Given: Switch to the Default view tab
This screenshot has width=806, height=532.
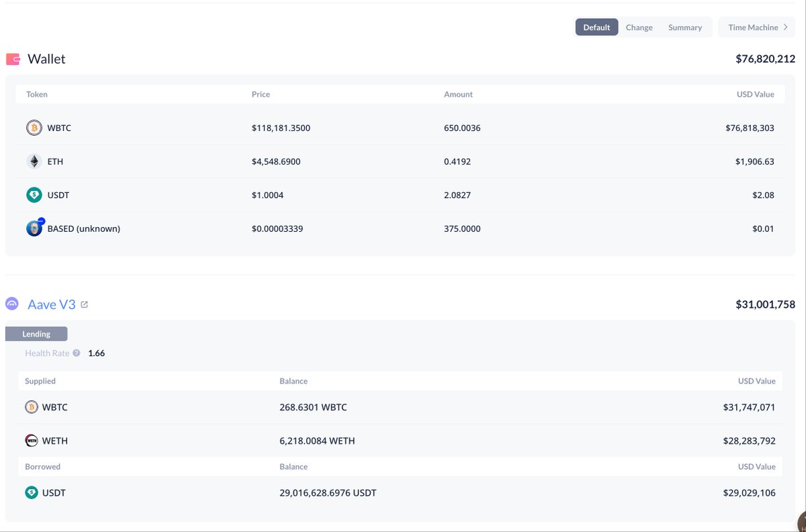Looking at the screenshot, I should 596,28.
